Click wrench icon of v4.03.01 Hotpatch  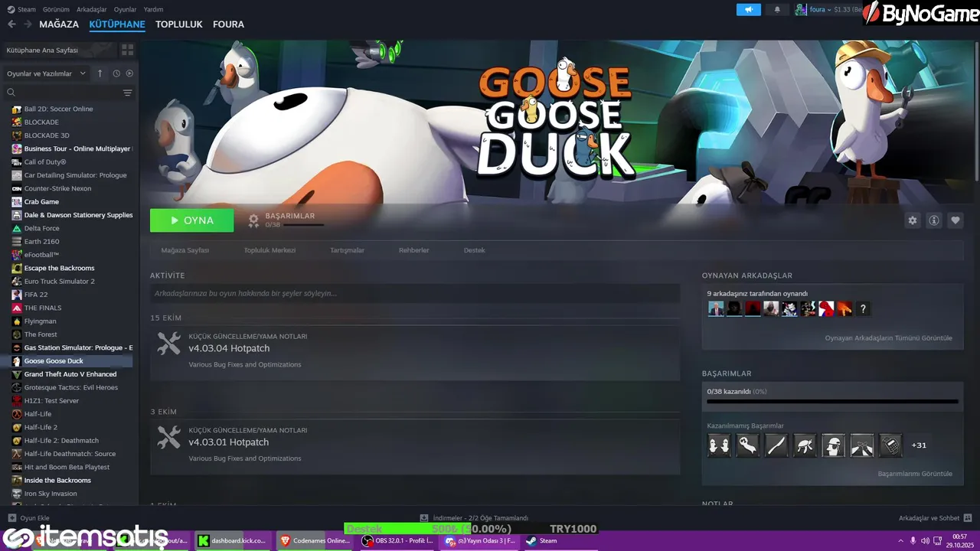pos(168,437)
